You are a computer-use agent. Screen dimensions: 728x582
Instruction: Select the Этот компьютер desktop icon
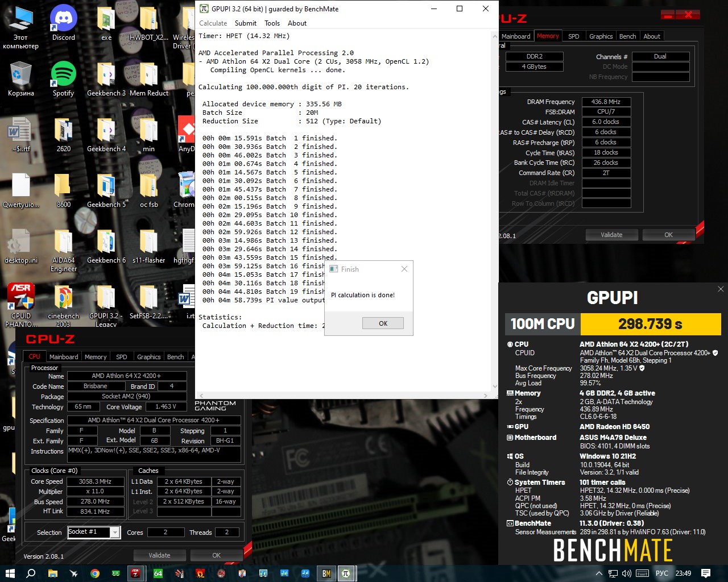[21, 27]
